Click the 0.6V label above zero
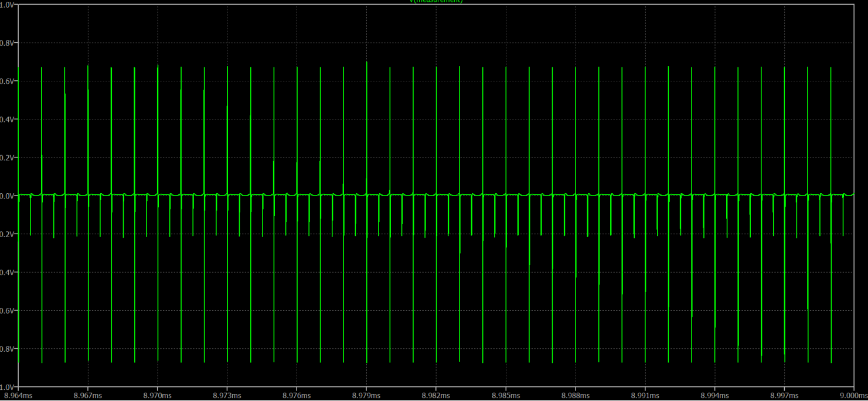This screenshot has height=401, width=868. coord(7,81)
